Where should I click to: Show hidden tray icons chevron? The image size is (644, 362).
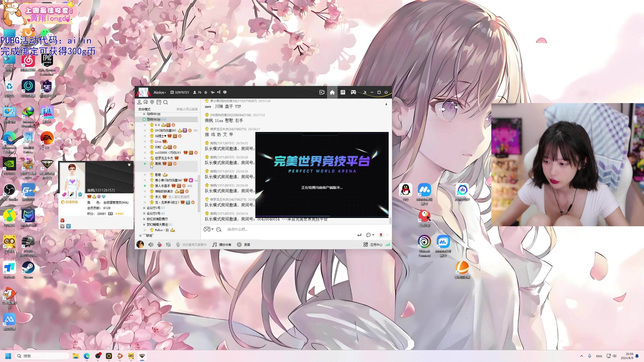[x=582, y=356]
